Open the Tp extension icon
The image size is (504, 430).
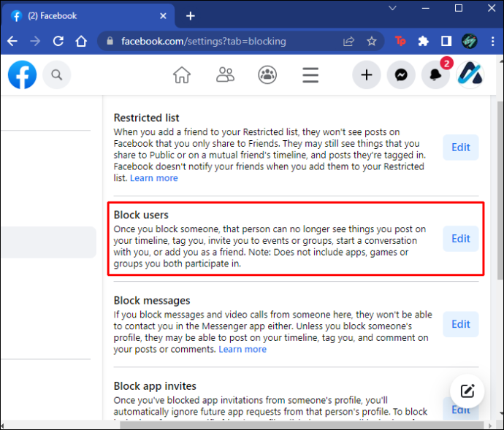[x=400, y=41]
